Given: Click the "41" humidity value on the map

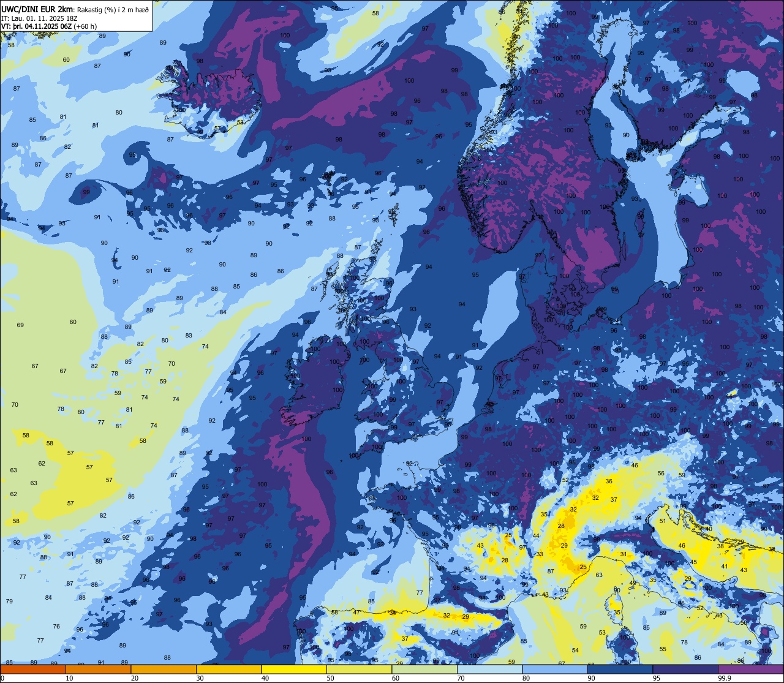Looking at the screenshot, I should 725,566.
